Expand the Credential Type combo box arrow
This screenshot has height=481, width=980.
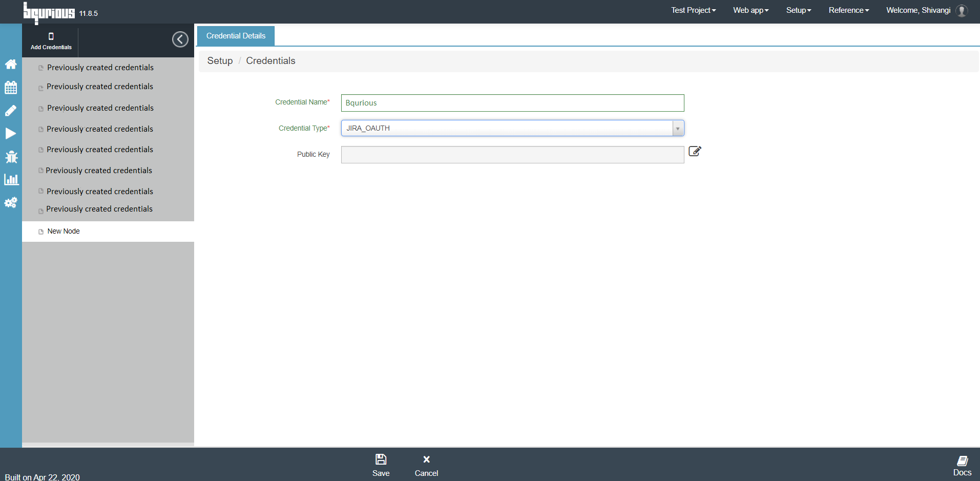coord(678,129)
